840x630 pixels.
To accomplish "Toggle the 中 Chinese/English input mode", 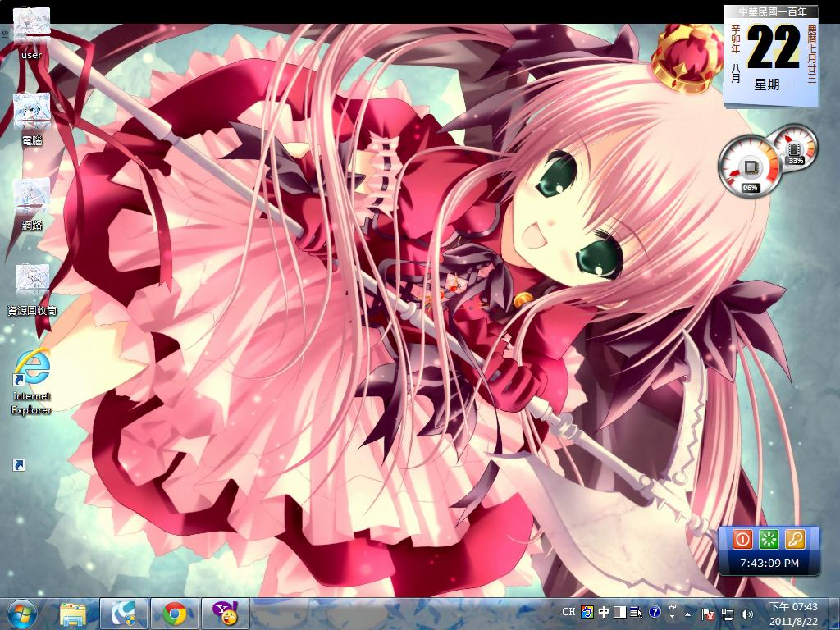I will point(604,611).
